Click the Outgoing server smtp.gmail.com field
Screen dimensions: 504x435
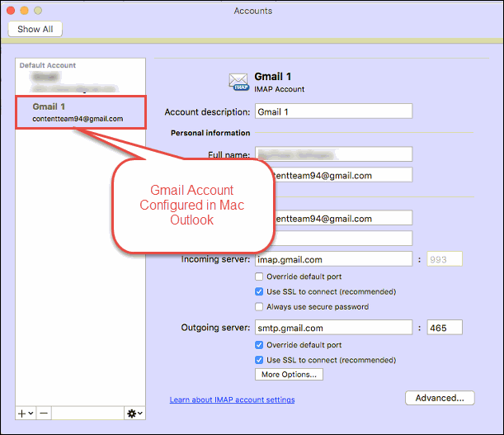coord(333,328)
